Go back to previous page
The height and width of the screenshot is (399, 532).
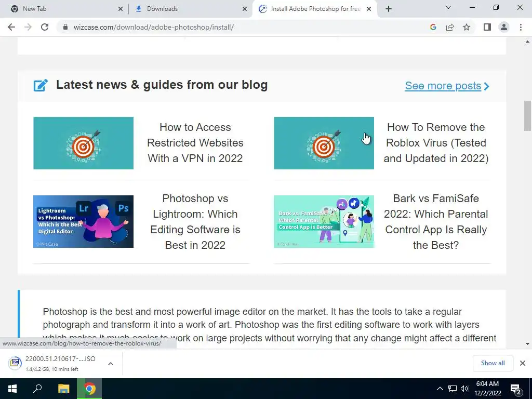click(11, 27)
